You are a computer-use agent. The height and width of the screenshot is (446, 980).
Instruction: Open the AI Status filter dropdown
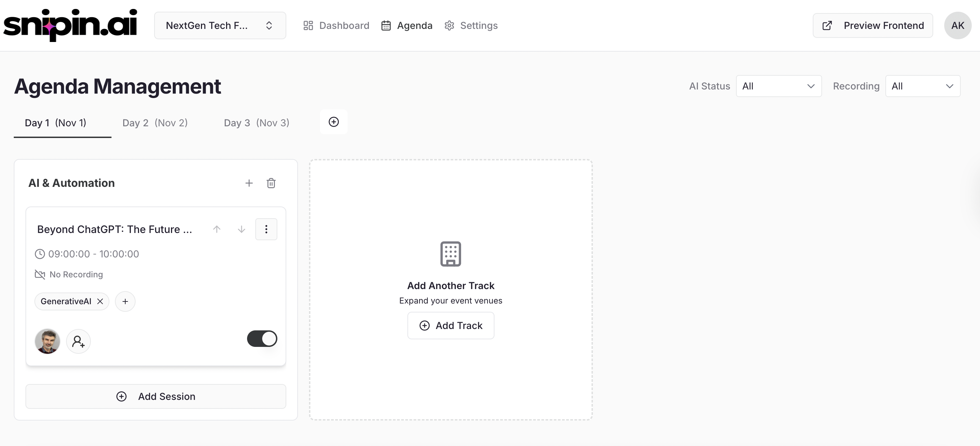point(778,86)
